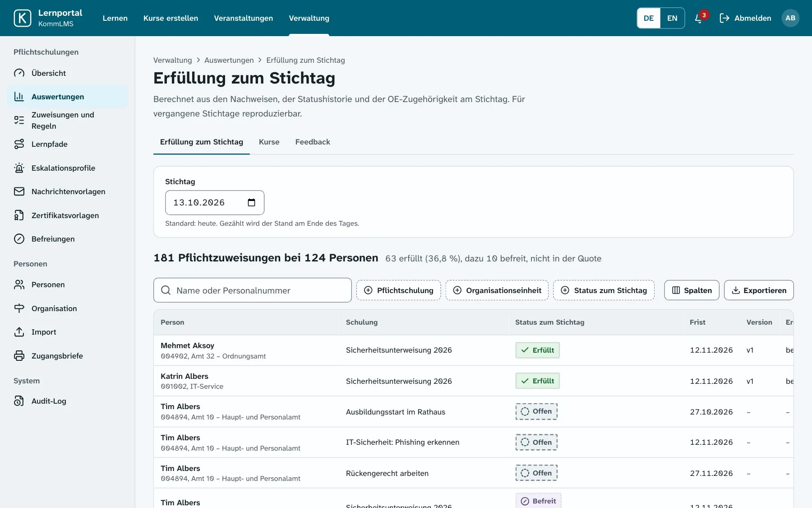
Task: Click Abmelden to log out
Action: point(745,18)
